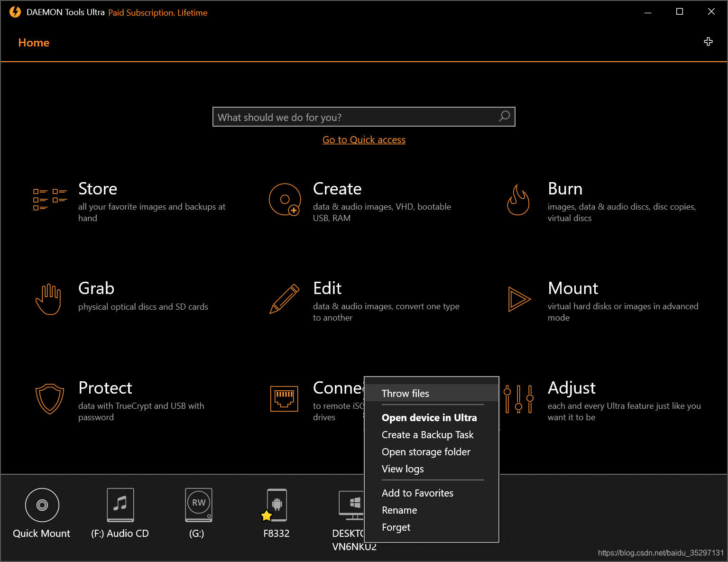Viewport: 728px width, 562px height.
Task: Open the Protect shield icon
Action: point(50,398)
